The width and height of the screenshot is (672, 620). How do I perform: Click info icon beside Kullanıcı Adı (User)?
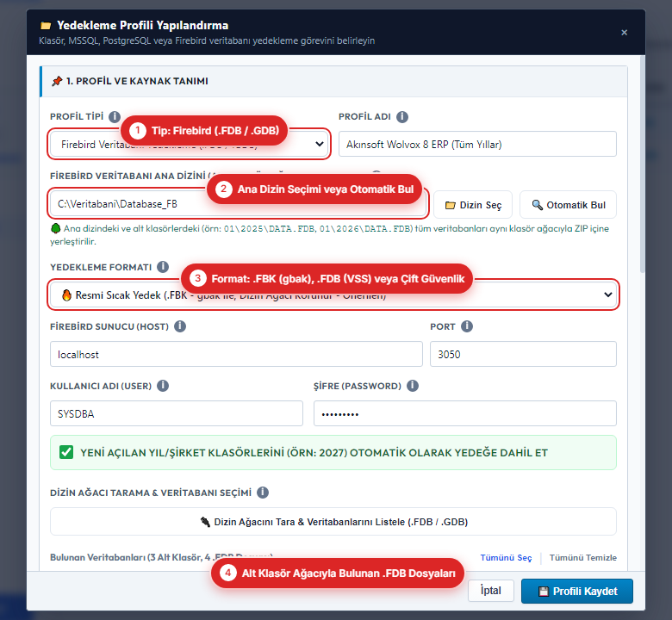coord(163,386)
